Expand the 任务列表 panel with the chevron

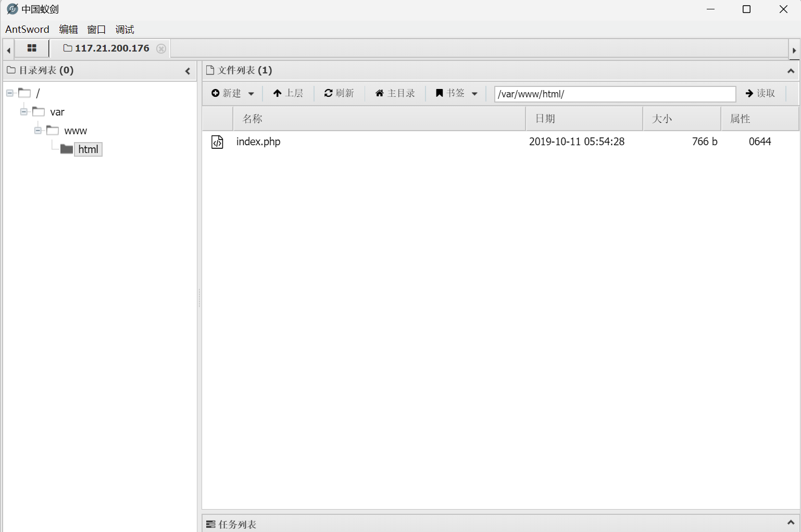click(791, 522)
